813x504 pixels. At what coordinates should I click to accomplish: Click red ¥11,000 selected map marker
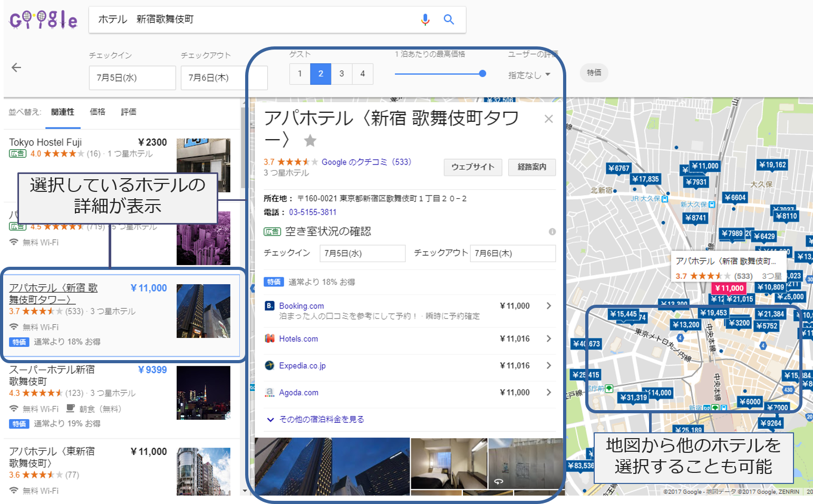(729, 288)
